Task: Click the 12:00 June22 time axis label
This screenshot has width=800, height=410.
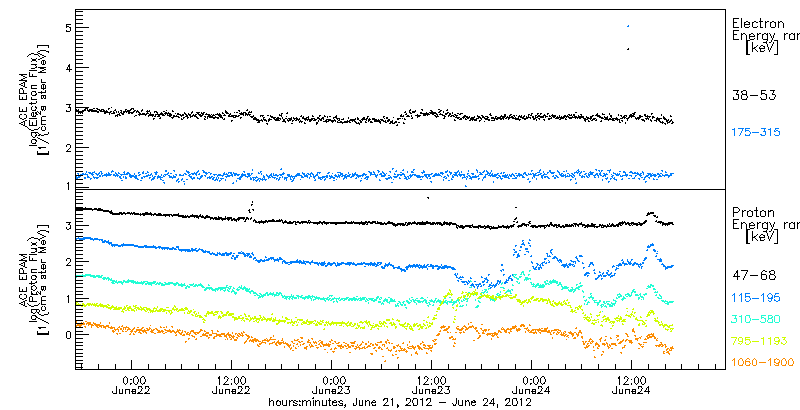Action: (232, 385)
